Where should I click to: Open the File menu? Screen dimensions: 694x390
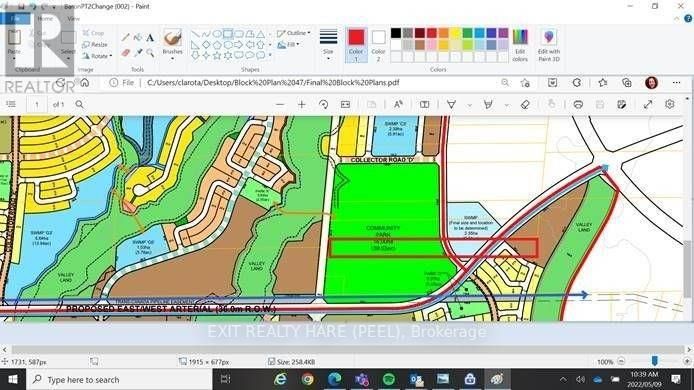point(15,19)
